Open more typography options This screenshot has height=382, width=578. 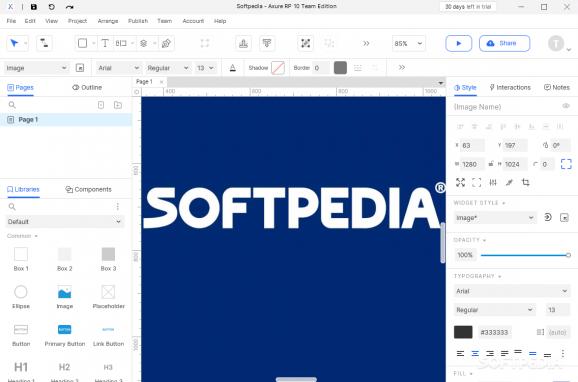[x=563, y=354]
